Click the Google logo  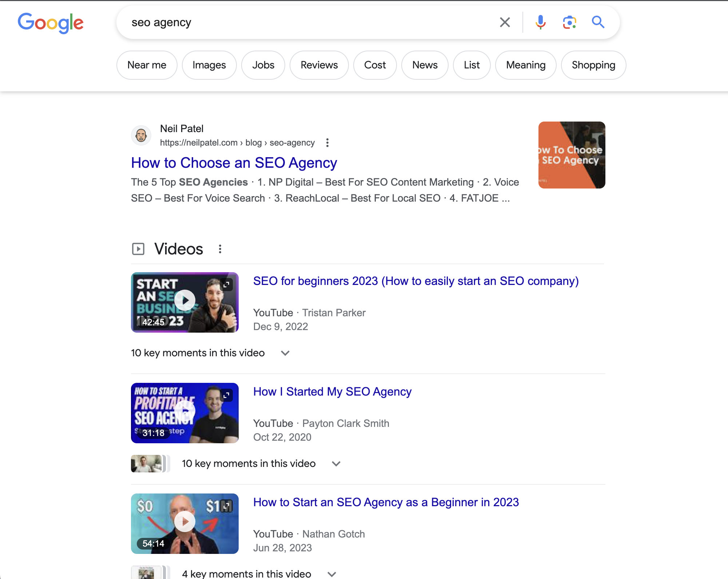click(51, 23)
